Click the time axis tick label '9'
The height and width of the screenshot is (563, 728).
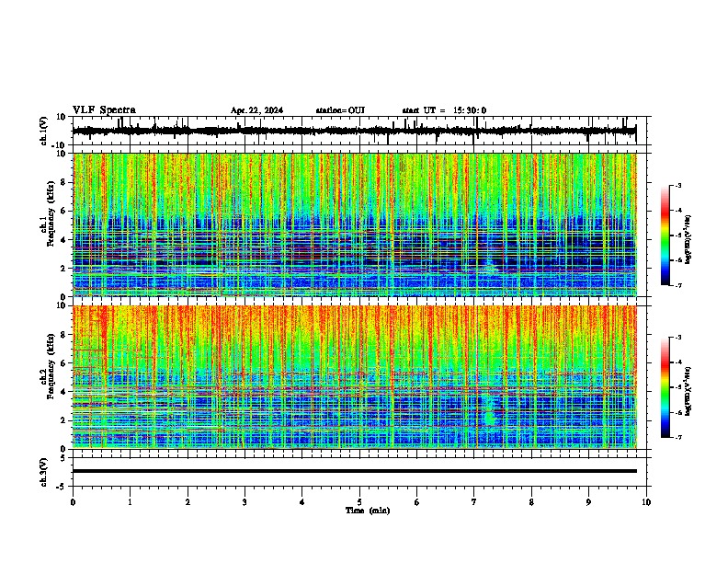tap(588, 502)
